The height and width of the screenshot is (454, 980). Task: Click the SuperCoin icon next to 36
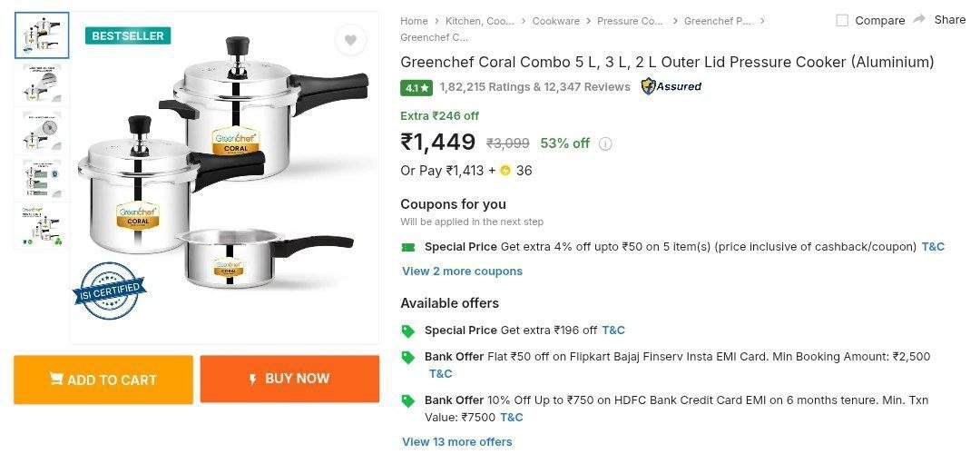505,171
